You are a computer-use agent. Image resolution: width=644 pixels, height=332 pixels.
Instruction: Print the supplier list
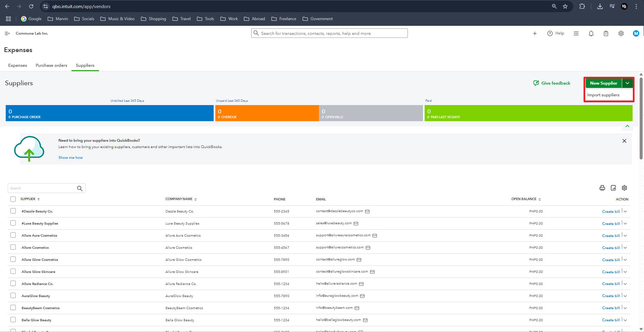[602, 188]
